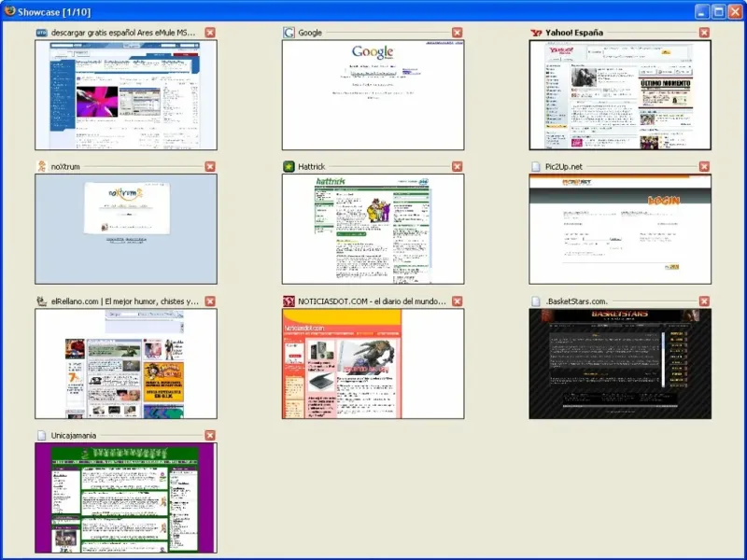Switch to the .BasketStars.com thumbnail

click(620, 363)
